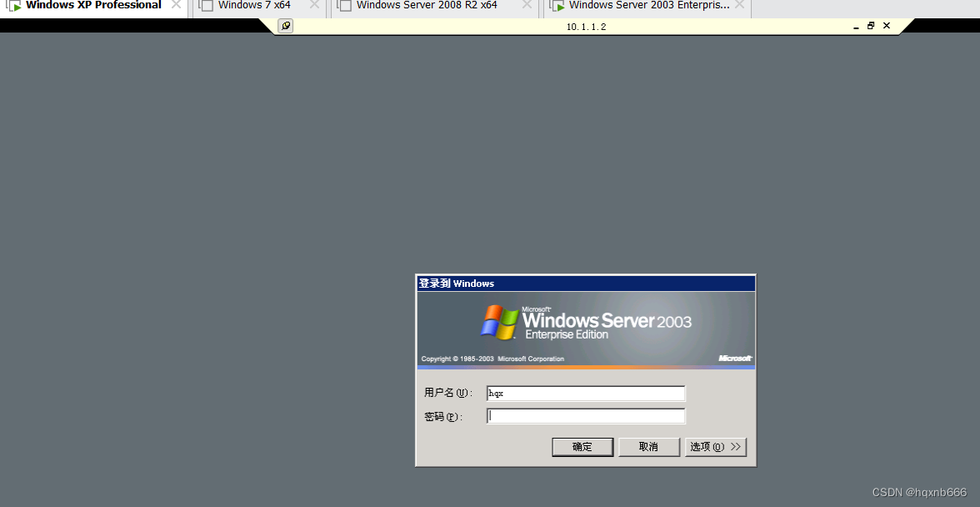Focus the password input field
Screen dimensions: 980x507
[x=586, y=416]
